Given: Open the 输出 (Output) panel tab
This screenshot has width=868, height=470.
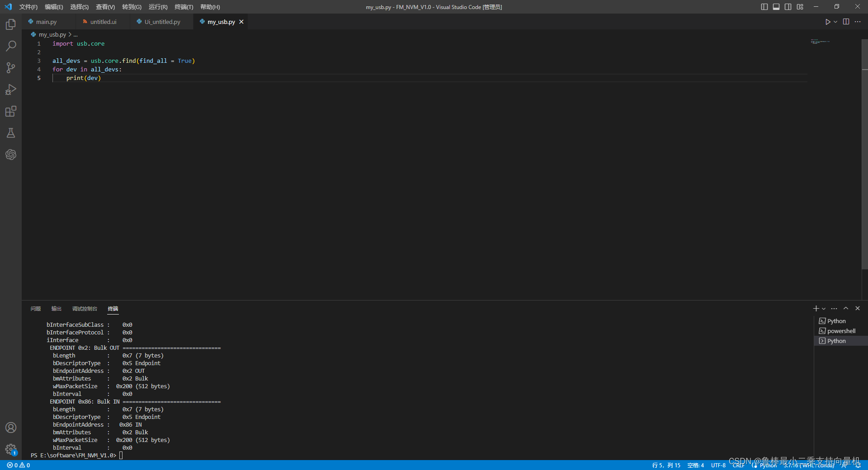Looking at the screenshot, I should [x=57, y=309].
